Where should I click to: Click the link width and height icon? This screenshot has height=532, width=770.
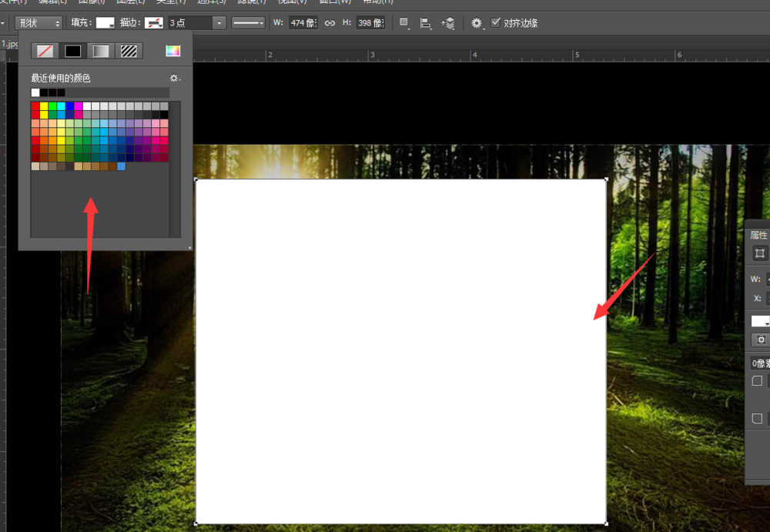coord(330,23)
